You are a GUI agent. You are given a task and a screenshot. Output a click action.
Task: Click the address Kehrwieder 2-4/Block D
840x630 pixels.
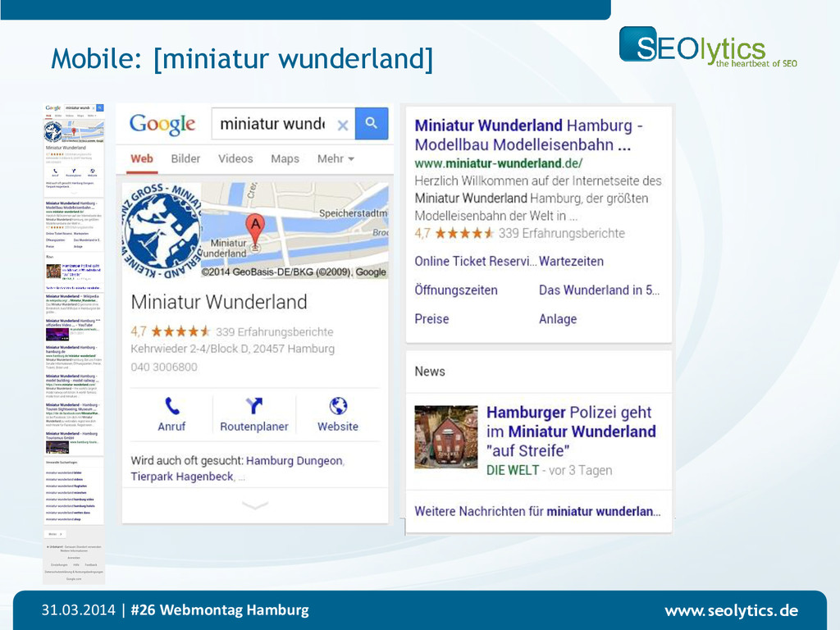[x=232, y=349]
